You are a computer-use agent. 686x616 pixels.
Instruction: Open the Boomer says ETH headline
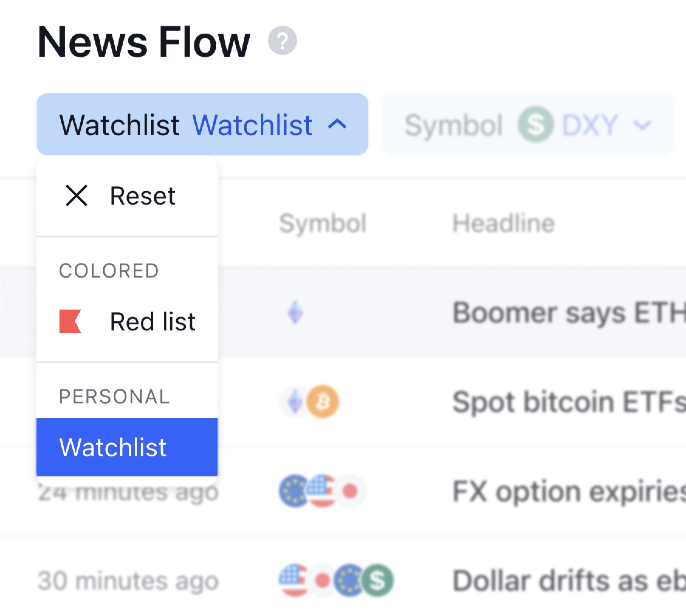[x=568, y=313]
